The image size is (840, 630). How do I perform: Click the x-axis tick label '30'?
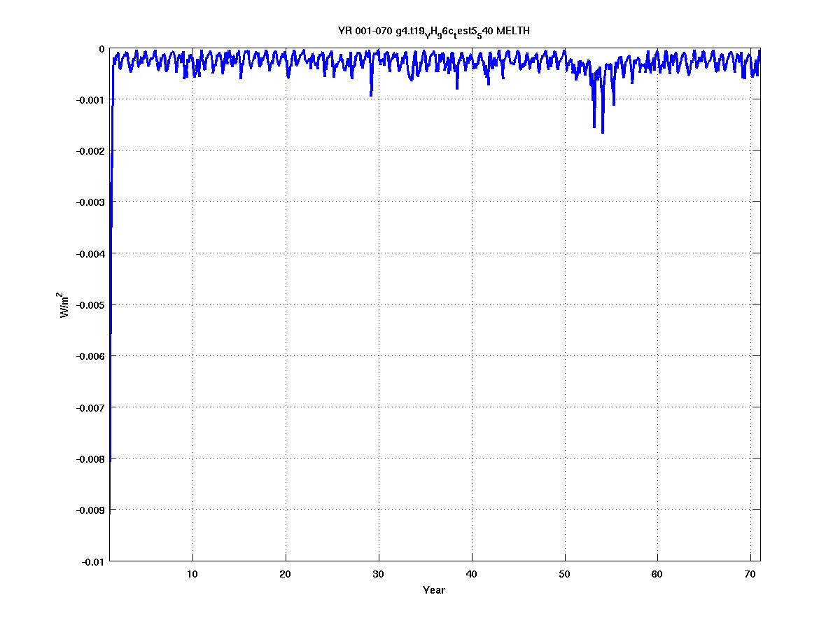pos(378,574)
